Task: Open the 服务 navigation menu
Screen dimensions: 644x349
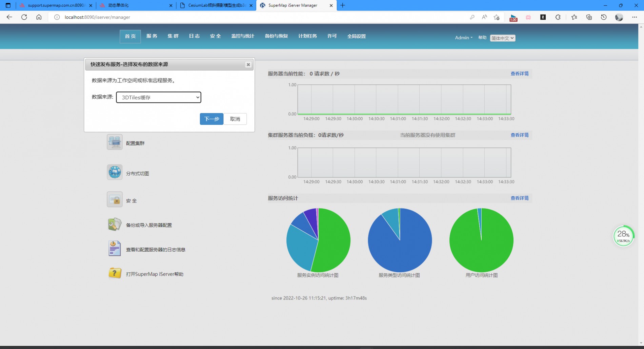Action: pos(152,36)
